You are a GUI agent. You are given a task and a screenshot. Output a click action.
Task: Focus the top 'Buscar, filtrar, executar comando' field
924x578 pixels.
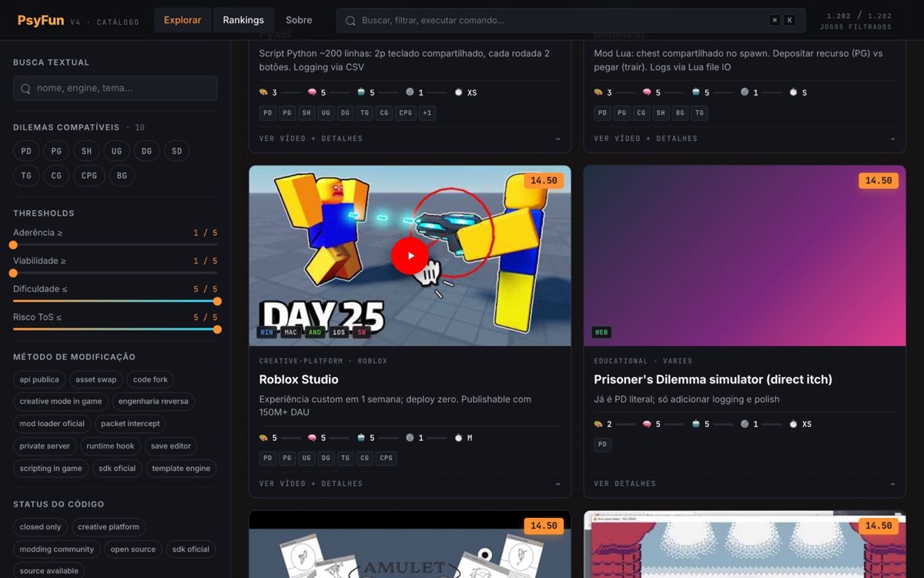571,20
